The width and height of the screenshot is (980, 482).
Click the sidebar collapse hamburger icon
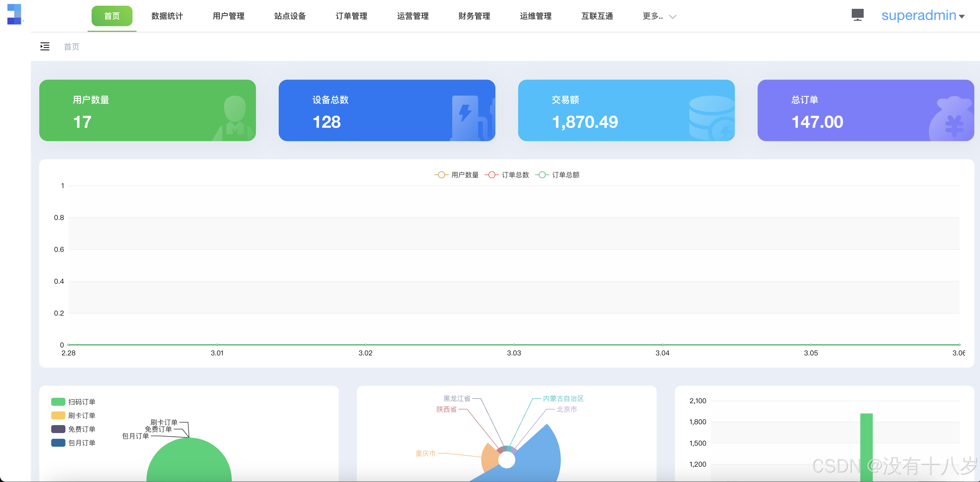tap(45, 46)
